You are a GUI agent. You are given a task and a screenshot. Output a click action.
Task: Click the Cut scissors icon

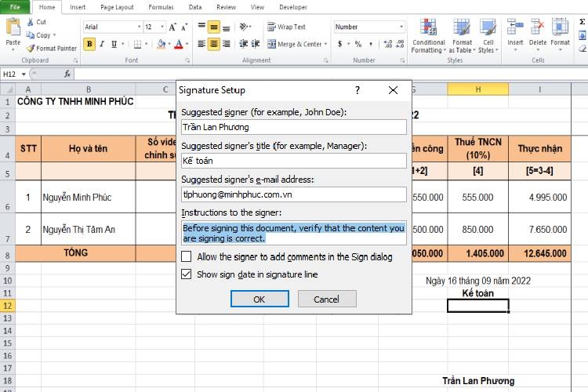31,22
